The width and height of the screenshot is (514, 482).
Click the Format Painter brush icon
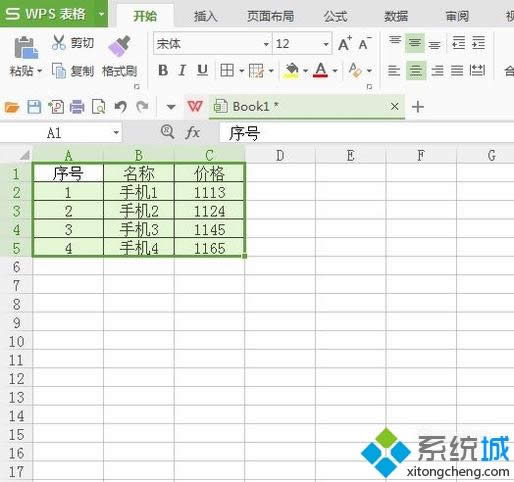point(119,46)
